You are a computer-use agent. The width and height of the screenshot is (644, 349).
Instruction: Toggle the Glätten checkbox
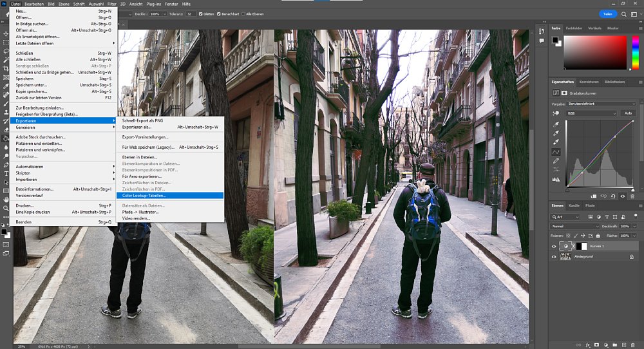tap(201, 14)
